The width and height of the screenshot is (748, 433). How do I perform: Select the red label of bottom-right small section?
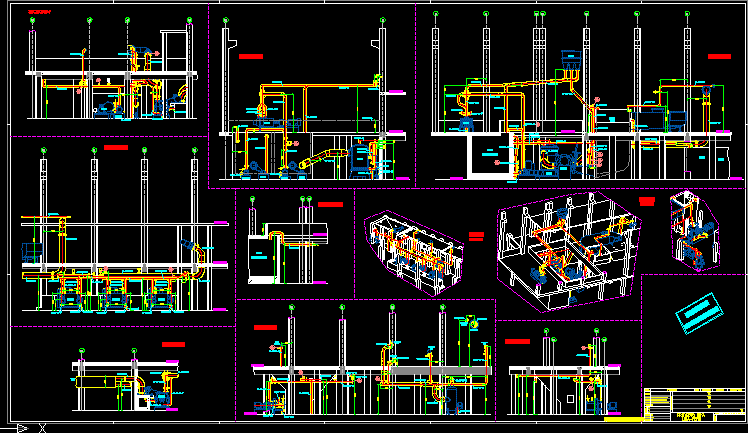[517, 342]
